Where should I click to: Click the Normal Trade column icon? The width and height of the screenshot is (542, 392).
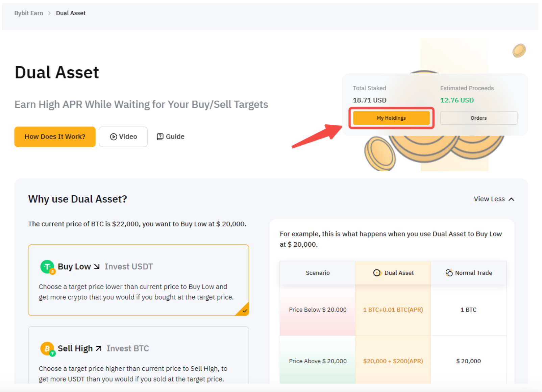[449, 273]
